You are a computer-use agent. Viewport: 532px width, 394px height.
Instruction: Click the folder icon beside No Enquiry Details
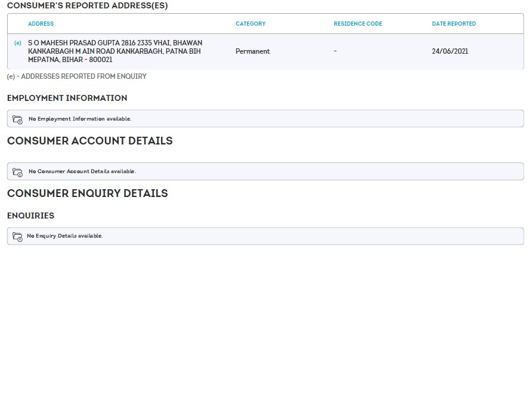(17, 236)
